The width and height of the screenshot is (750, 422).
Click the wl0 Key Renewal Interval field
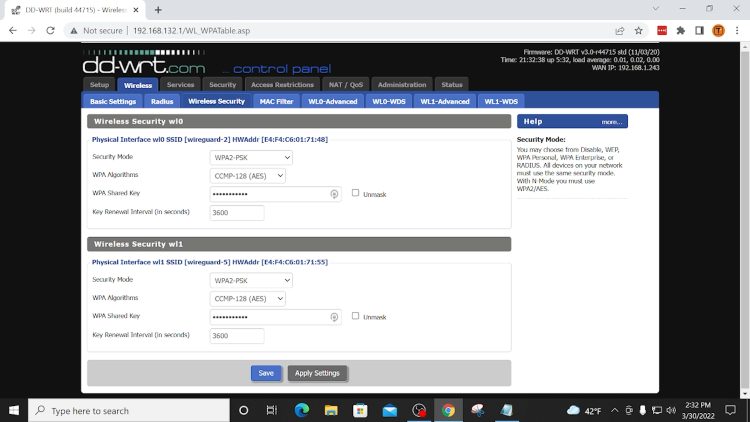pos(237,212)
